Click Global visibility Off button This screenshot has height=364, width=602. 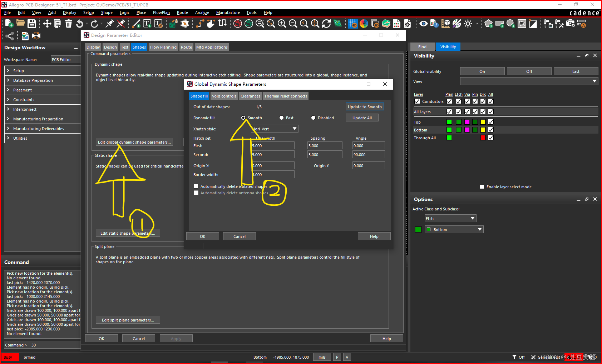529,71
